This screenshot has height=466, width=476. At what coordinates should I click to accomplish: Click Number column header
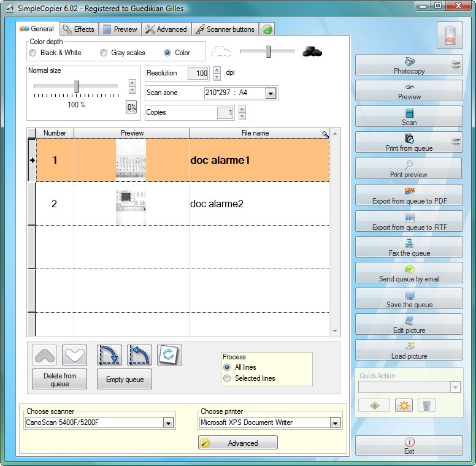pos(55,133)
